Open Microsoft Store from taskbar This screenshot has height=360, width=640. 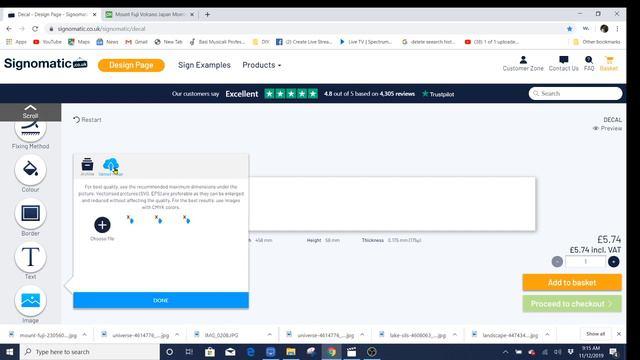click(x=210, y=352)
